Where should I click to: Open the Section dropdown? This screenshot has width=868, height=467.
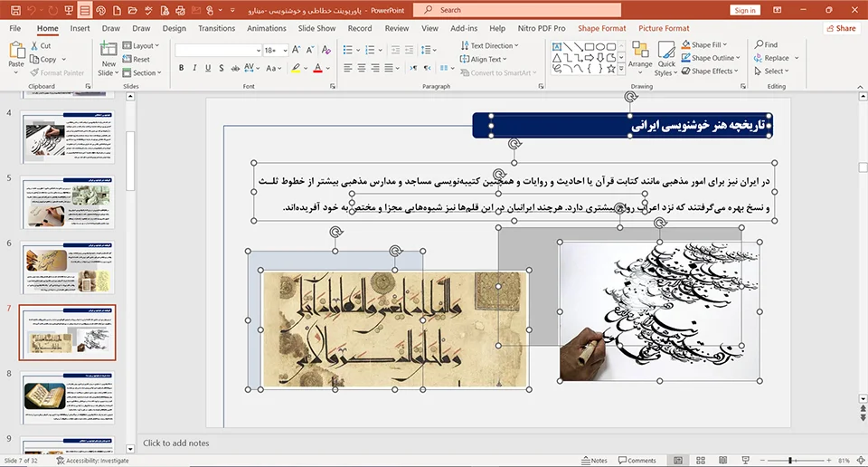click(142, 72)
